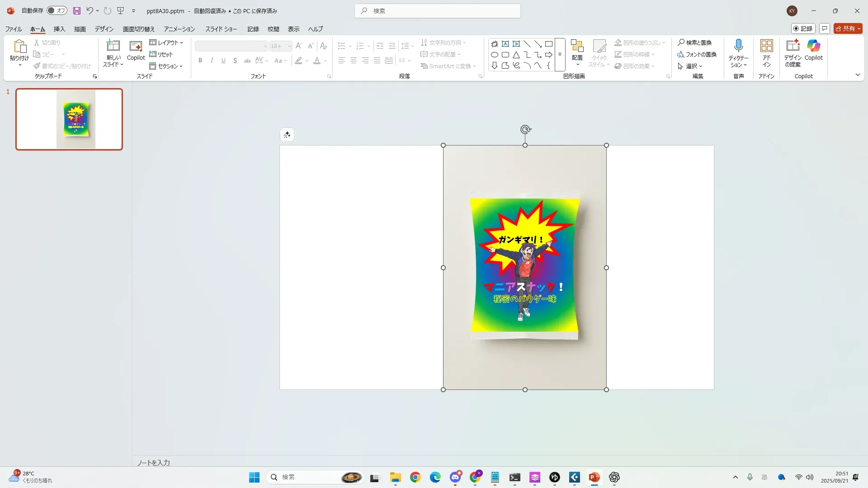Click the Dictation microphone icon

[x=738, y=46]
